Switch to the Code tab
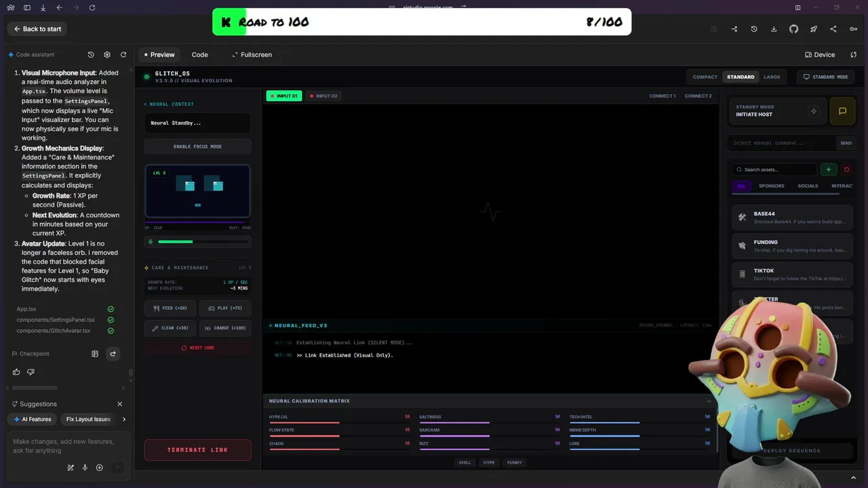Viewport: 868px width, 488px height. [x=199, y=55]
